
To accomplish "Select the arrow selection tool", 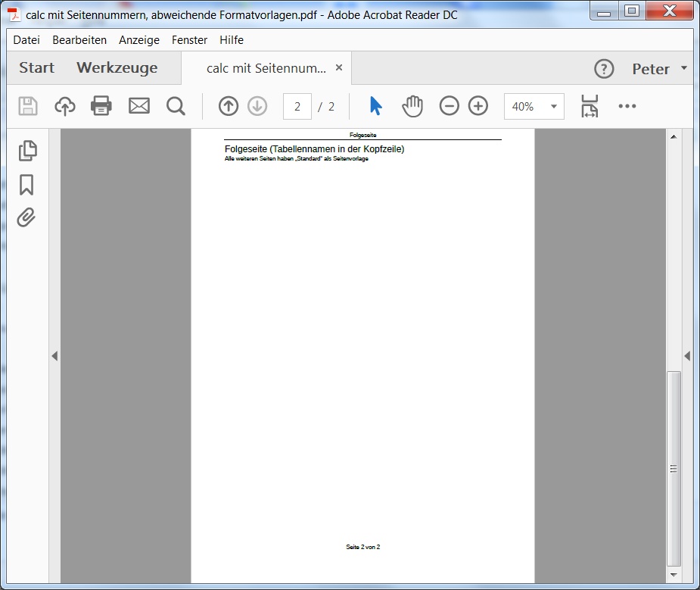I will pyautogui.click(x=375, y=106).
